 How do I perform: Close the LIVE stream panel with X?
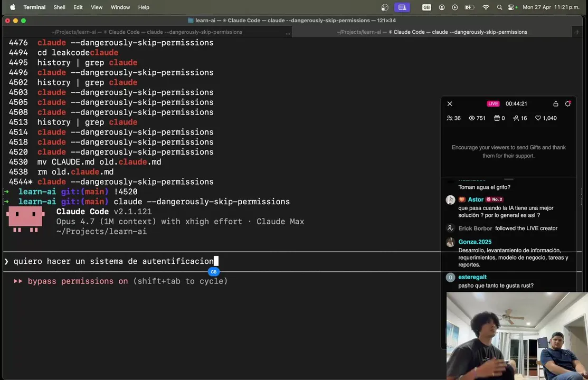click(450, 103)
